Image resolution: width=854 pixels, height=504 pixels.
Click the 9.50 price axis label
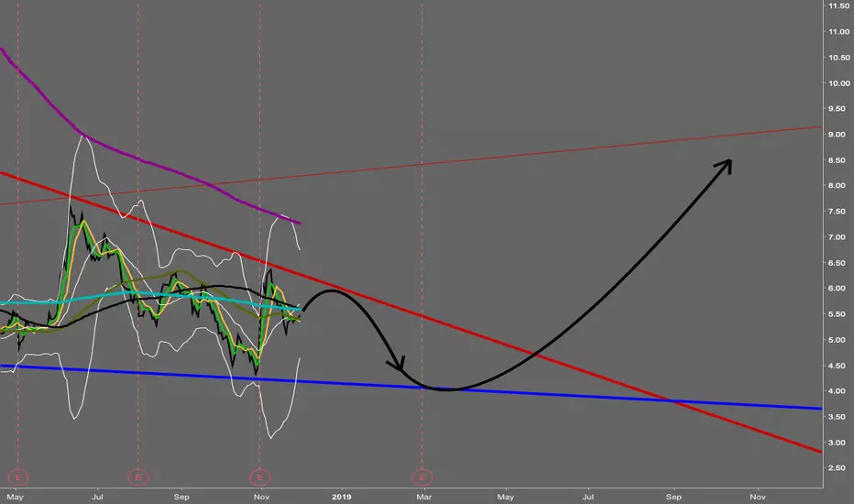coord(838,108)
